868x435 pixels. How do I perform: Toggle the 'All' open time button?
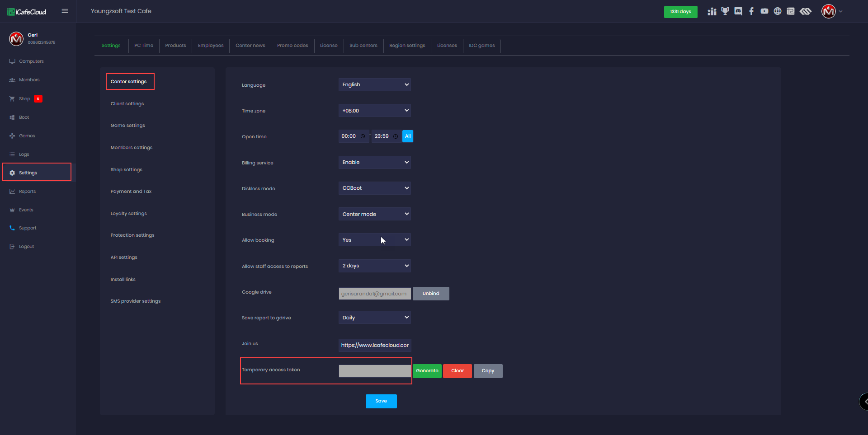[x=407, y=136]
